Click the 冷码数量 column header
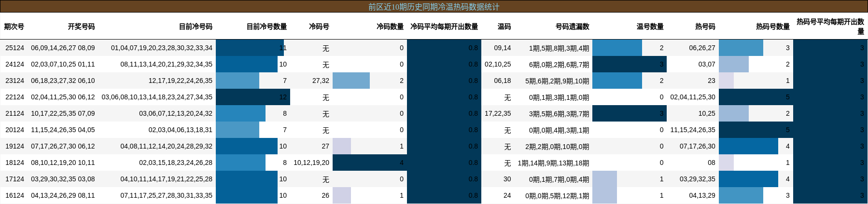Viewport: 868px width, 204px height. click(x=390, y=27)
